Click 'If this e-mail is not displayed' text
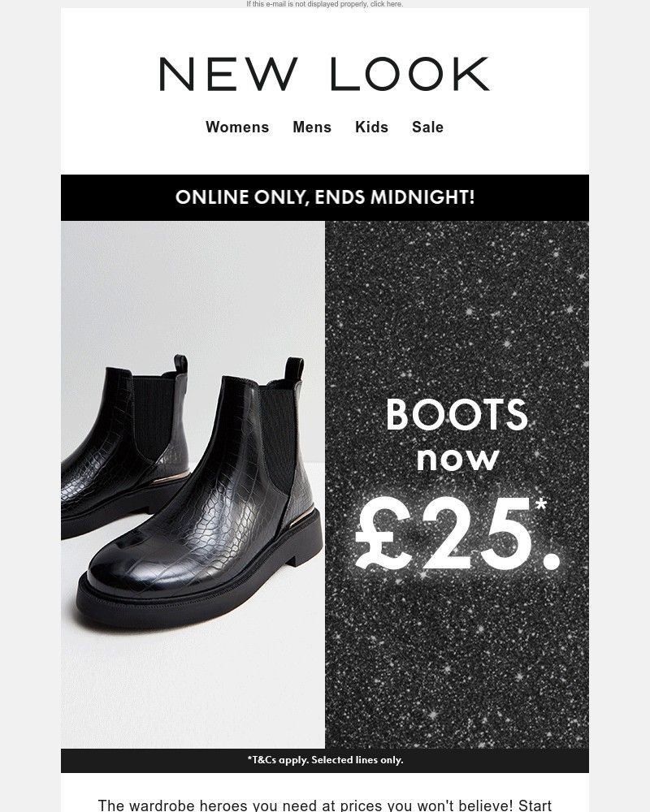The image size is (650, 812). point(307,3)
